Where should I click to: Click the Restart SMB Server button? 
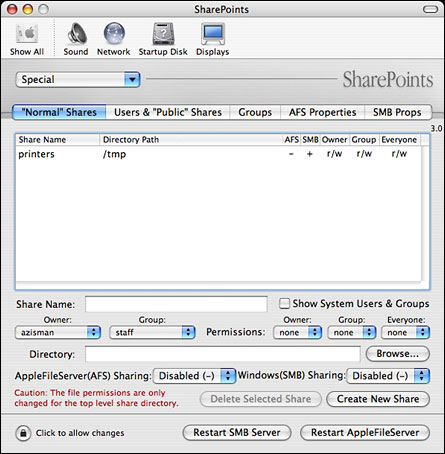[x=237, y=433]
